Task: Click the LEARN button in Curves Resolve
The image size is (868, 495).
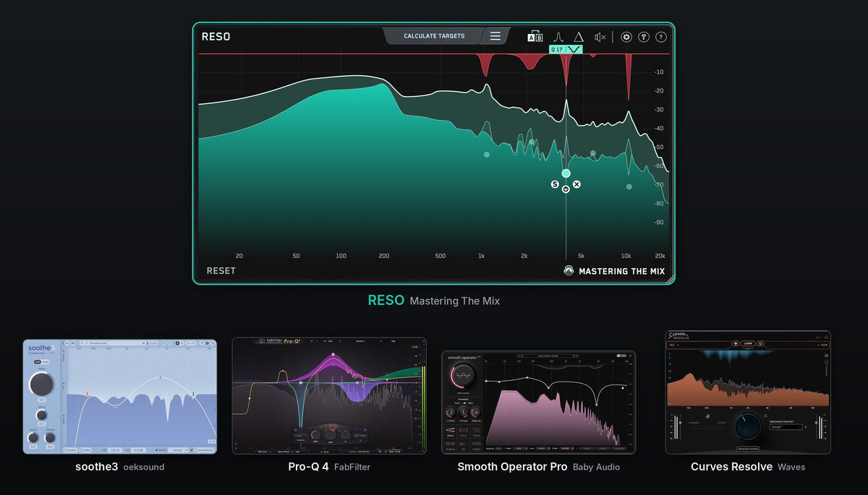Action: (748, 344)
